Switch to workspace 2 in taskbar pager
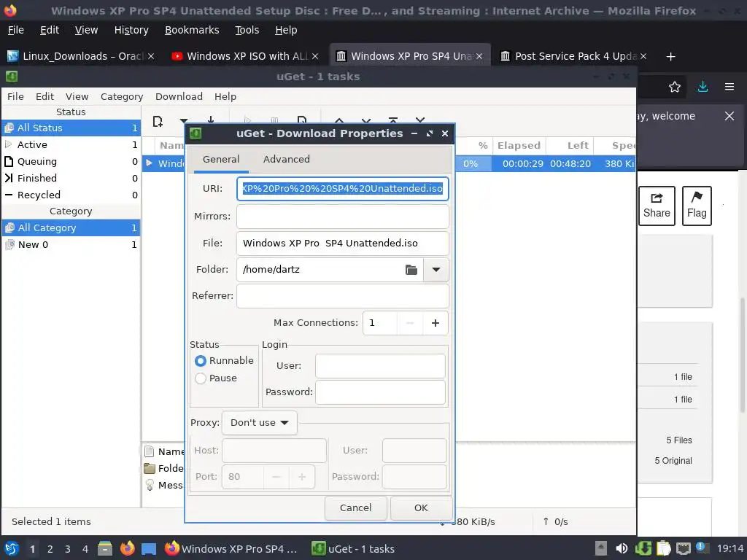The width and height of the screenshot is (747, 560). pyautogui.click(x=50, y=549)
